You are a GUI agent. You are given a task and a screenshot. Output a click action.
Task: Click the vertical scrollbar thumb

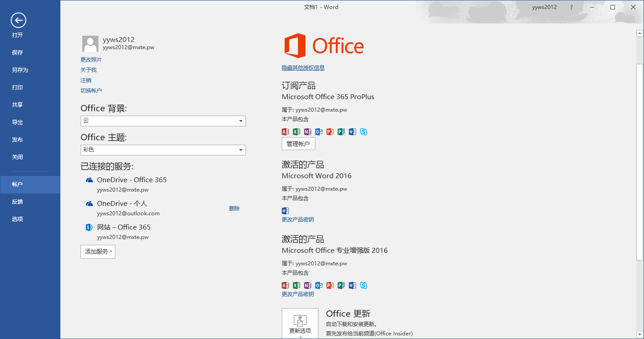640,162
